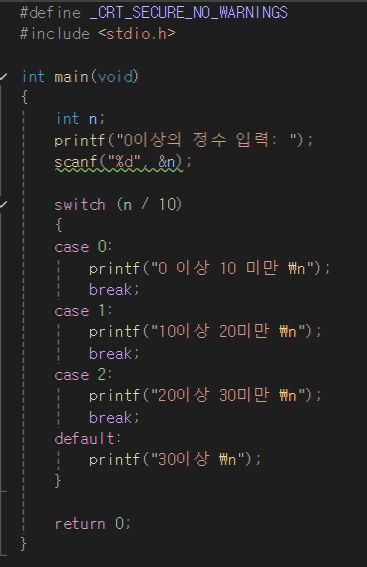Image resolution: width=367 pixels, height=567 pixels.
Task: Click the 'int n;' declaration line
Action: click(x=80, y=119)
